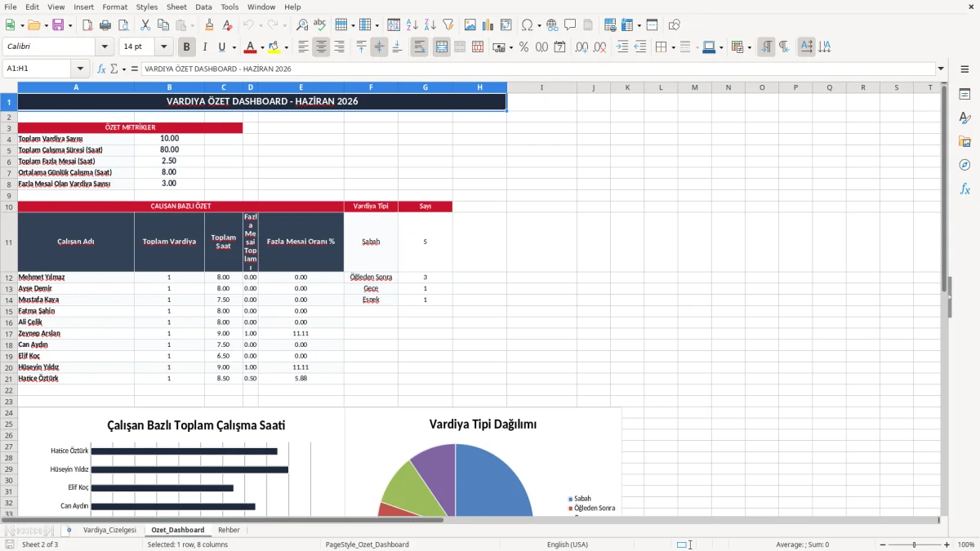Open the Navigator sidebar panel
980x551 pixels.
pyautogui.click(x=964, y=165)
